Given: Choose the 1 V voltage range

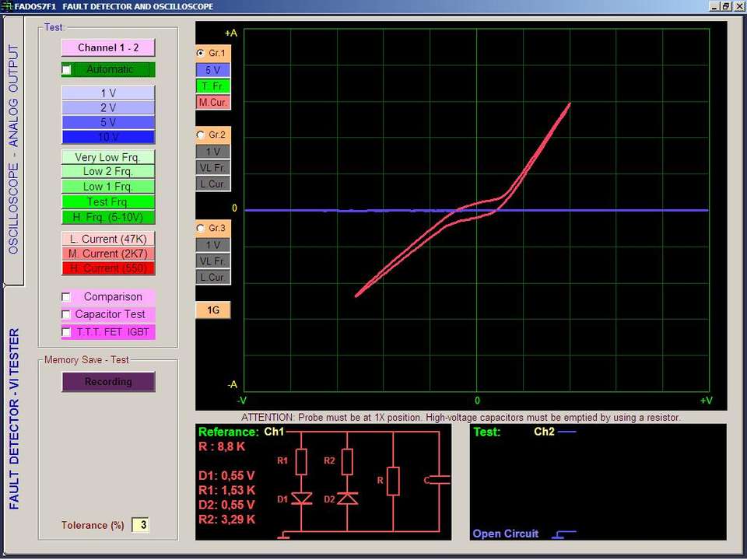Looking at the screenshot, I should (108, 93).
